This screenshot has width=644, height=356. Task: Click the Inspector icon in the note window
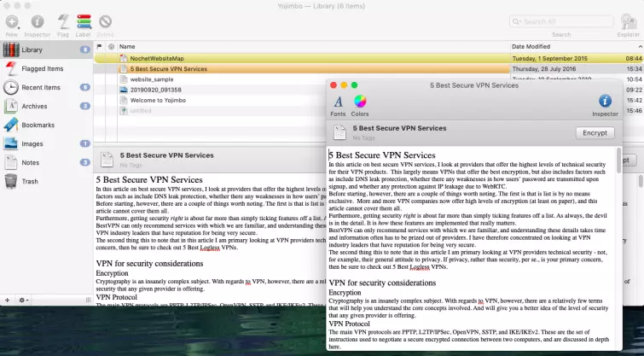click(x=605, y=105)
